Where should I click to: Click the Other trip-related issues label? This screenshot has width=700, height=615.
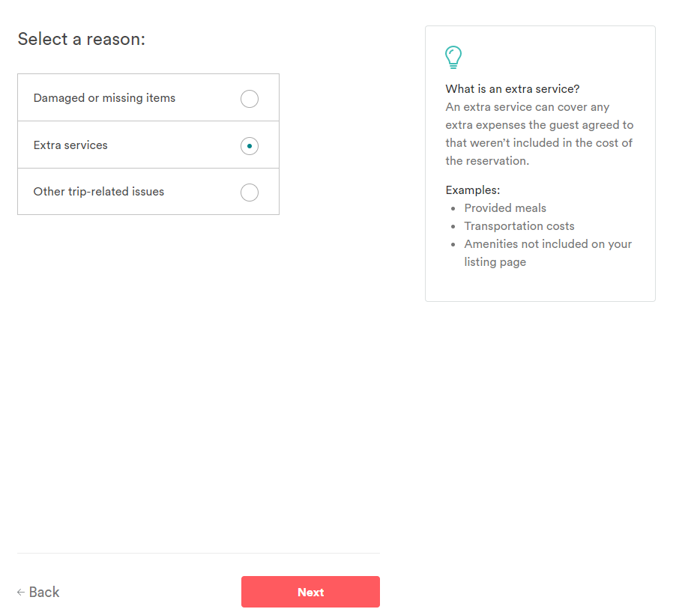click(99, 192)
